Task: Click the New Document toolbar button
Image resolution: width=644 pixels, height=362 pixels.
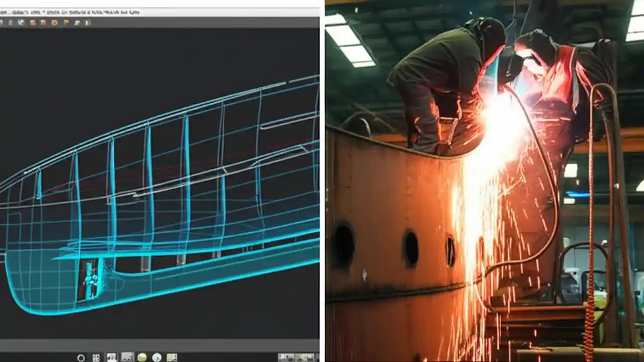Action: (3, 22)
